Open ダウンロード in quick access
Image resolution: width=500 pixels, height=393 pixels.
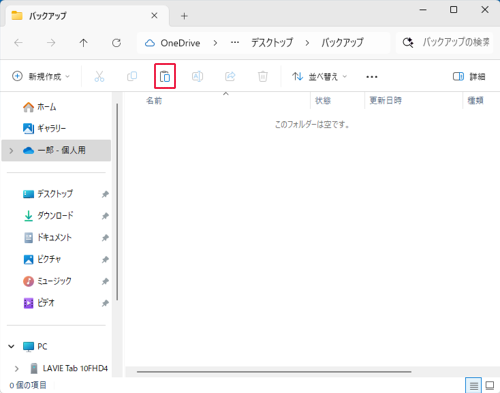click(x=48, y=216)
